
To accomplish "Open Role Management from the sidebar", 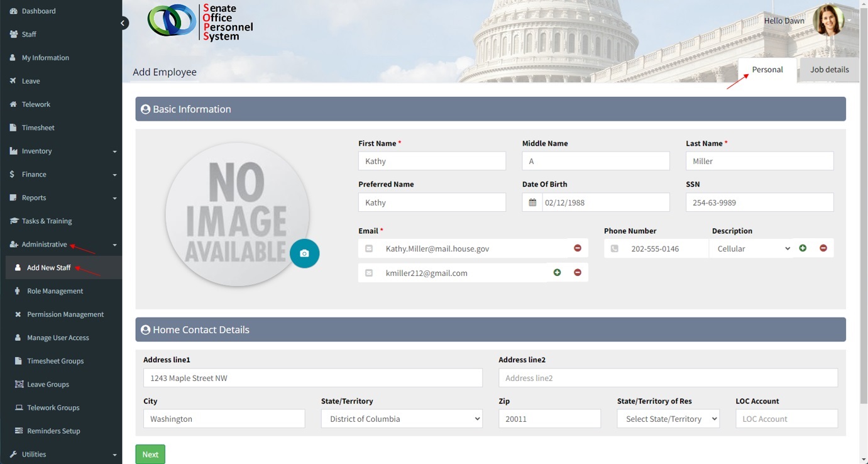I will [x=55, y=291].
